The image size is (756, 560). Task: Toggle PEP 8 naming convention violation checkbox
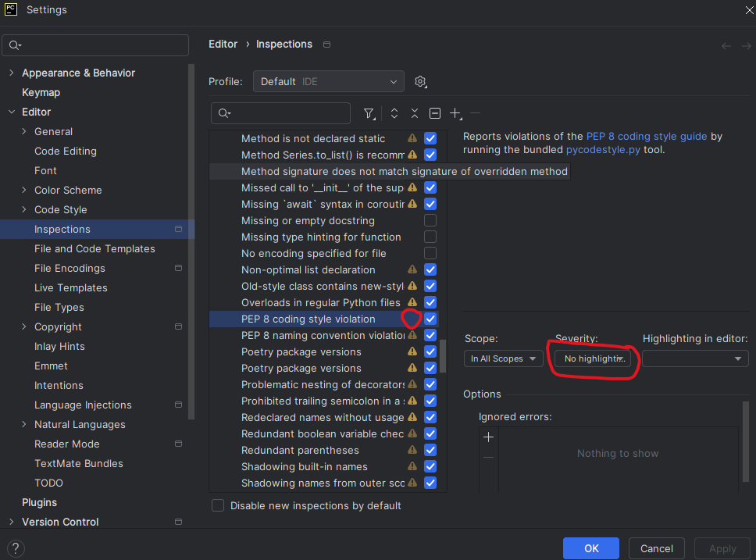[x=430, y=335]
